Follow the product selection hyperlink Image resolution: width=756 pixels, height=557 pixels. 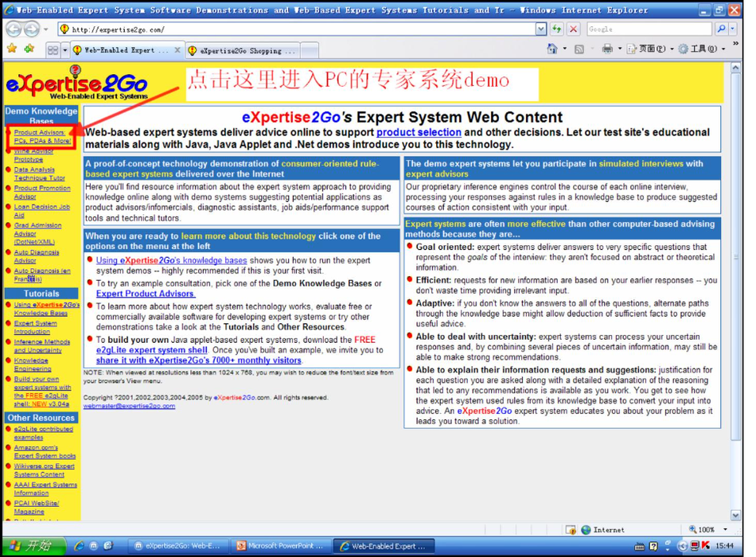pos(419,132)
